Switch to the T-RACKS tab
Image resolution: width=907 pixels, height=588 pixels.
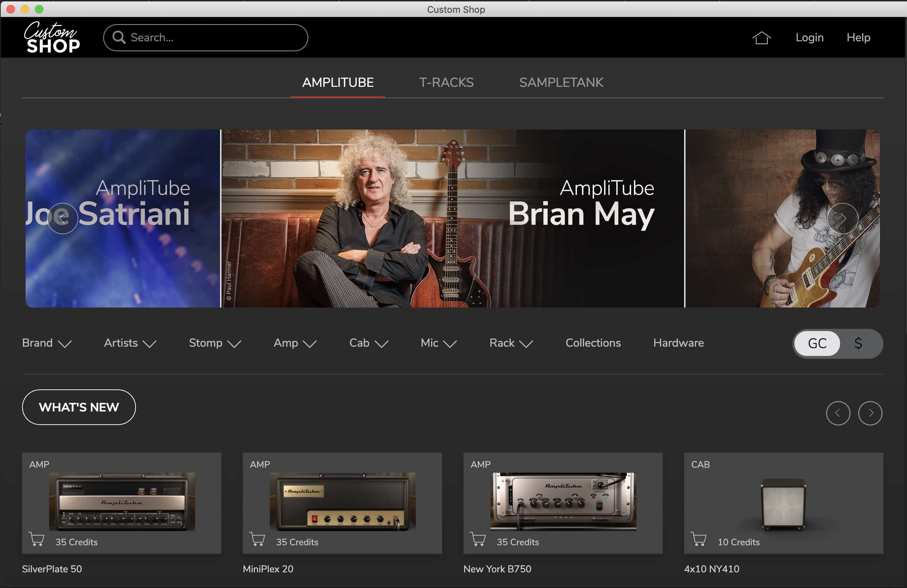[446, 83]
